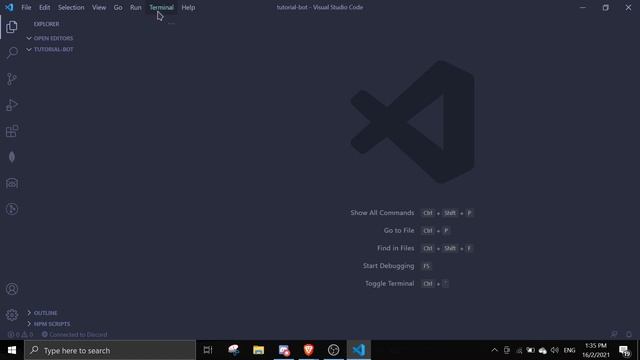
Task: Open the Extensions view
Action: click(12, 131)
